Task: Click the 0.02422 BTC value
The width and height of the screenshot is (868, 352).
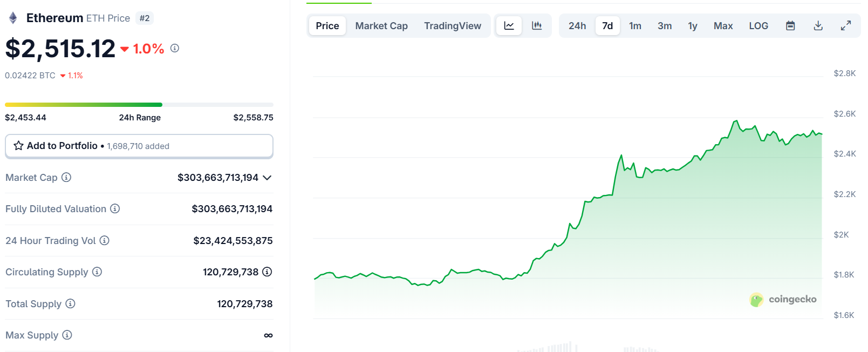Action: point(30,76)
